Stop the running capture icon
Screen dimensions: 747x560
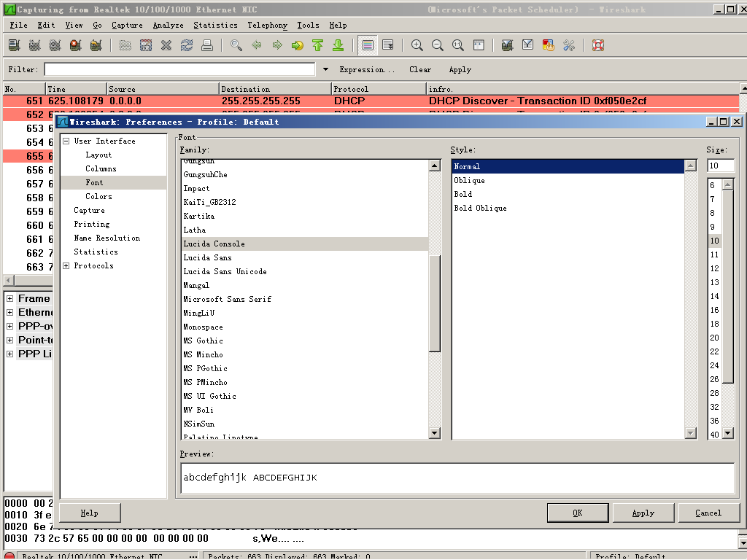point(76,45)
